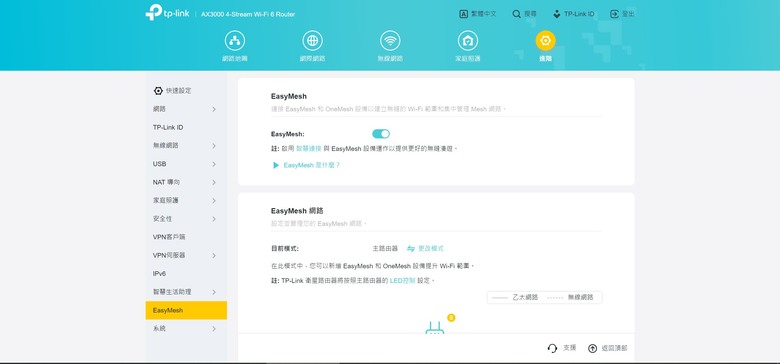Image resolution: width=780 pixels, height=364 pixels.
Task: Select the yellow Advanced (進階) icon
Action: tap(545, 41)
